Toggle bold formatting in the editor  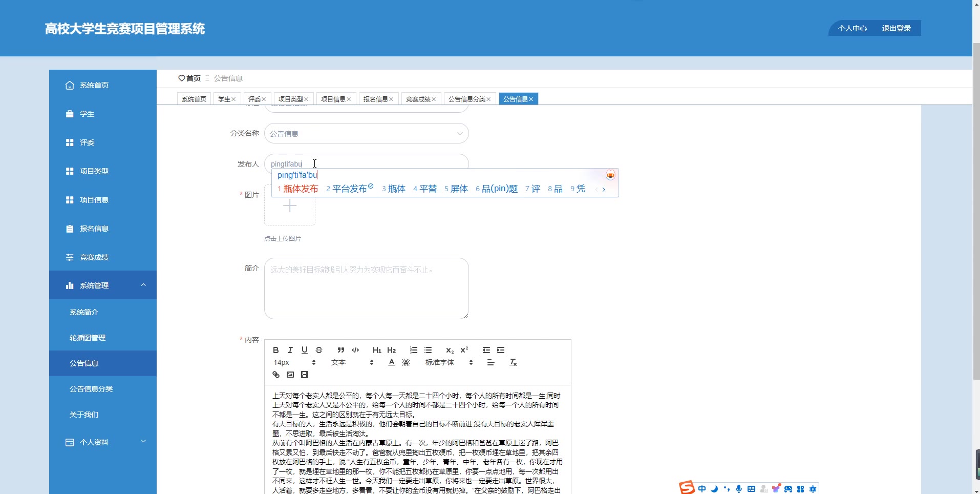[276, 350]
